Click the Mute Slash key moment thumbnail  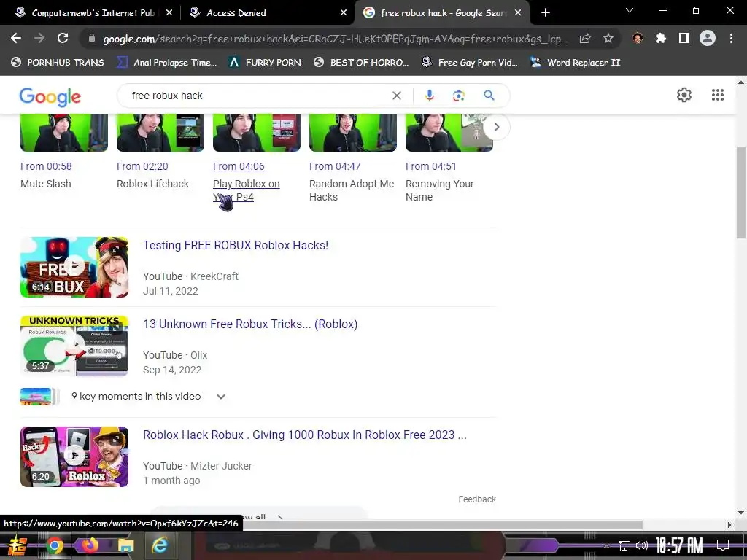tap(64, 133)
